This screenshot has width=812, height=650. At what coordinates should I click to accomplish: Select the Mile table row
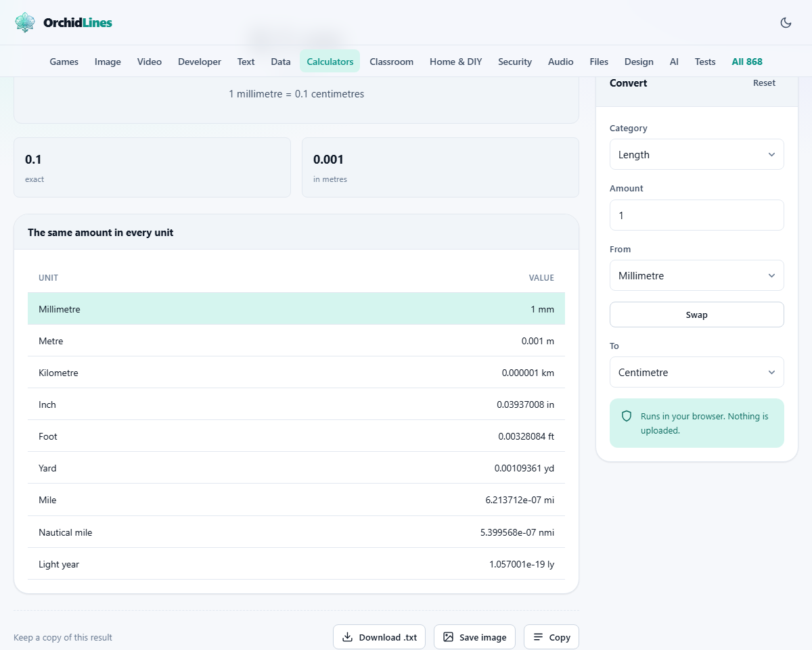296,500
